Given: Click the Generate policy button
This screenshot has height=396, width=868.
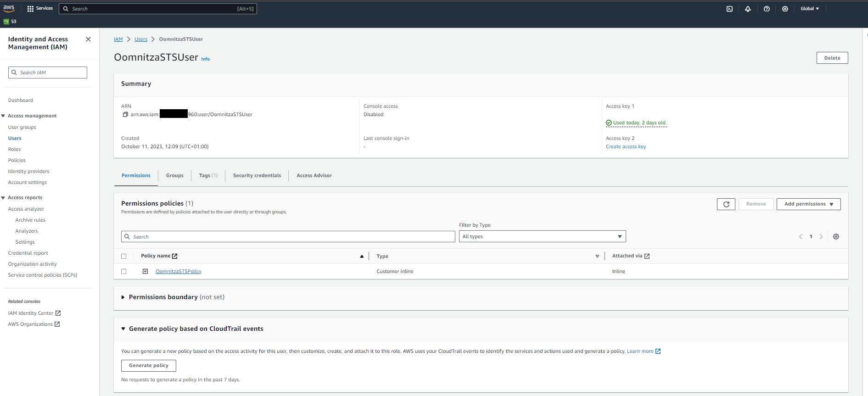Looking at the screenshot, I should pos(148,366).
